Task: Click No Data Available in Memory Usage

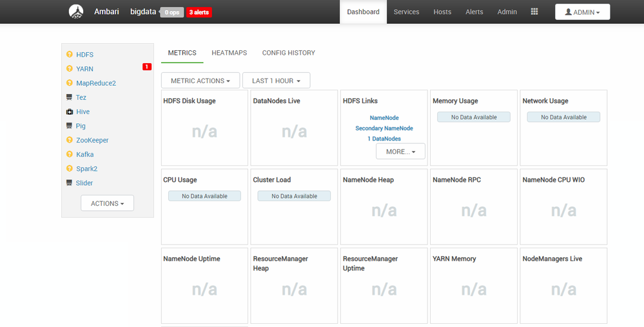Action: (x=474, y=117)
